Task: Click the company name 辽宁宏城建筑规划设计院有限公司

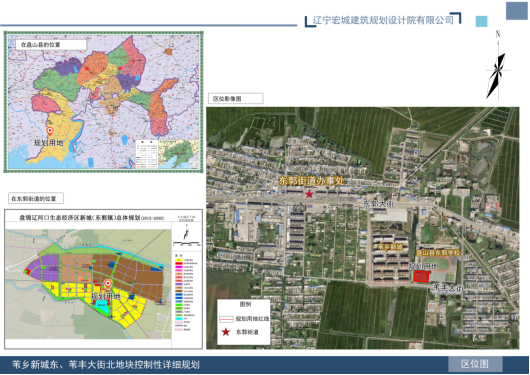Action: coord(383,20)
